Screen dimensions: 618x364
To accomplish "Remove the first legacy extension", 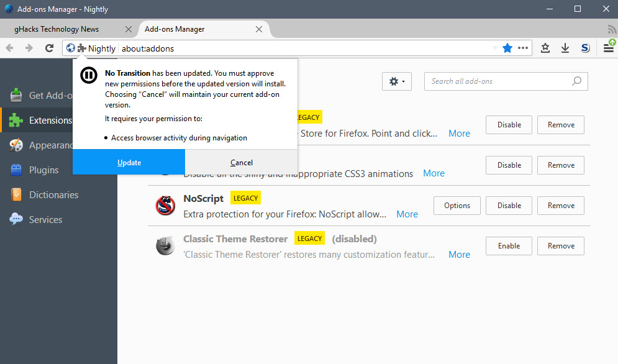I will (x=561, y=125).
